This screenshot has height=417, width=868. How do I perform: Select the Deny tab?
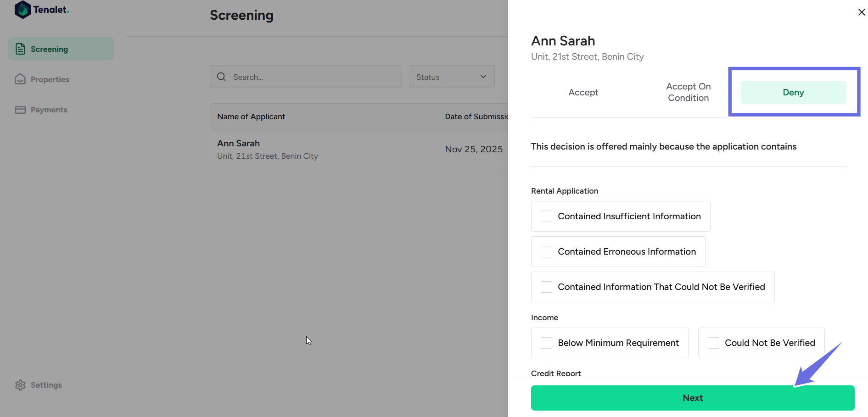click(793, 92)
